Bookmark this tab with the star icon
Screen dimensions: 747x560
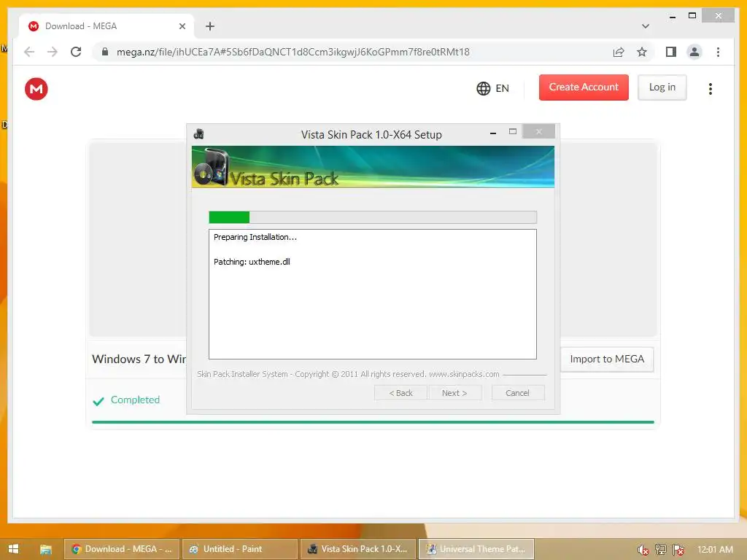point(642,52)
